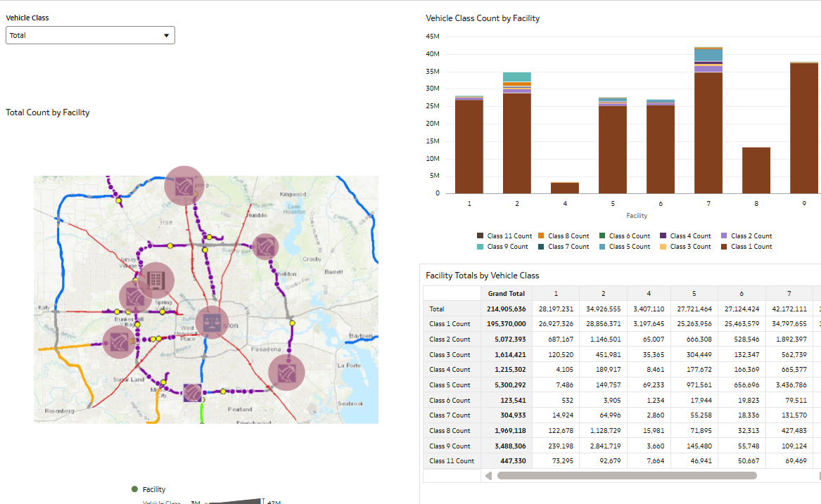Click the bar for facility 9
Image resolution: width=821 pixels, height=504 pixels.
(x=804, y=128)
